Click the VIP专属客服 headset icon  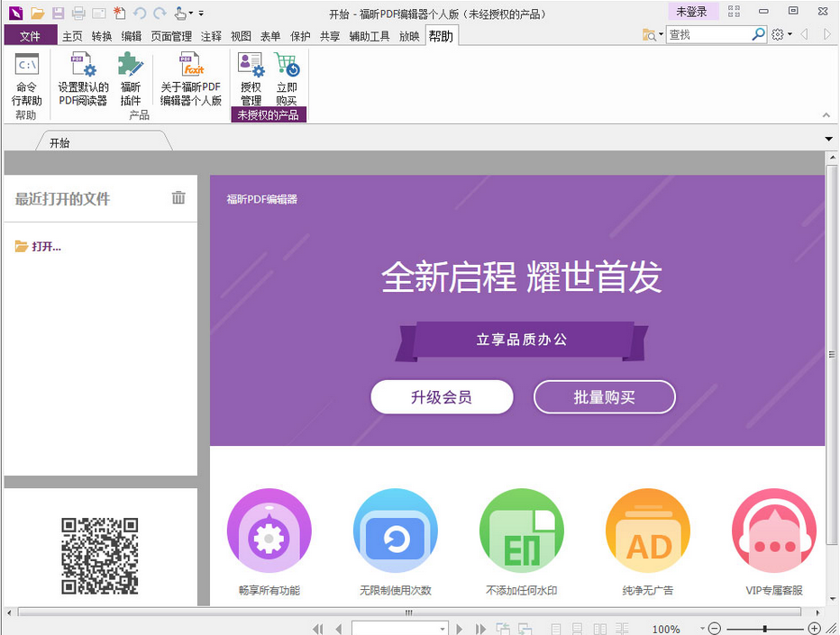774,531
